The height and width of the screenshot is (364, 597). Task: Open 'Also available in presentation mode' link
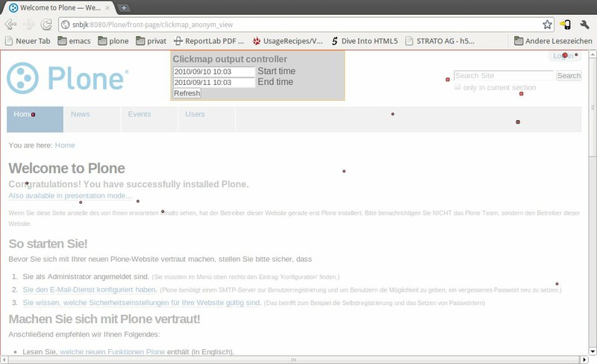[70, 195]
